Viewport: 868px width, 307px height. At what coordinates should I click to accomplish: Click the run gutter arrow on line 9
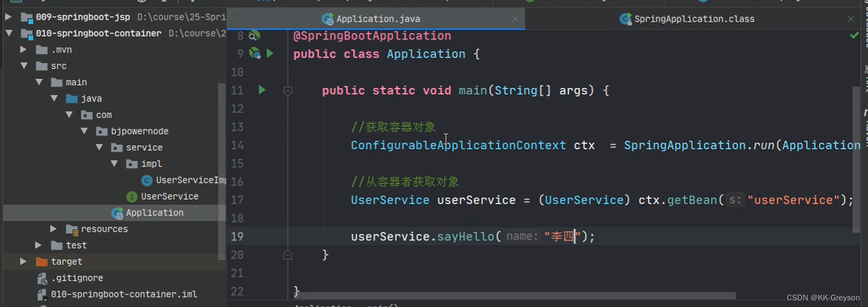point(270,53)
